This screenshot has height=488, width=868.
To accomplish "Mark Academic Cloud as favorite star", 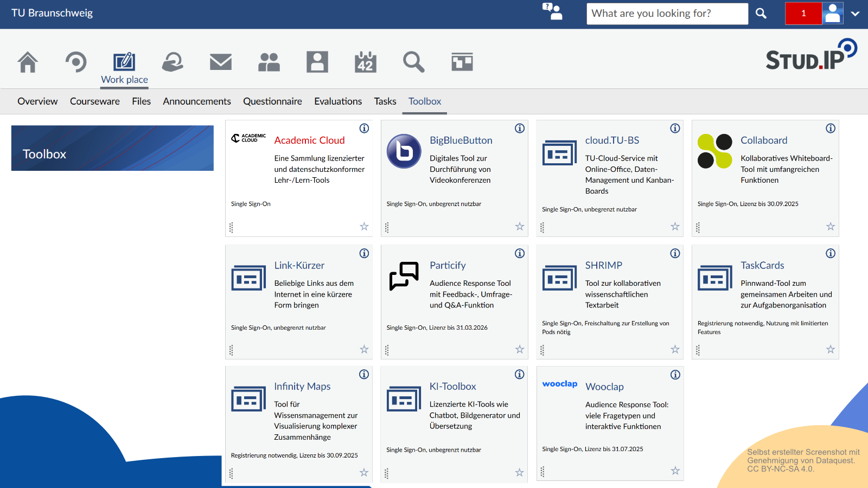I will [x=364, y=227].
